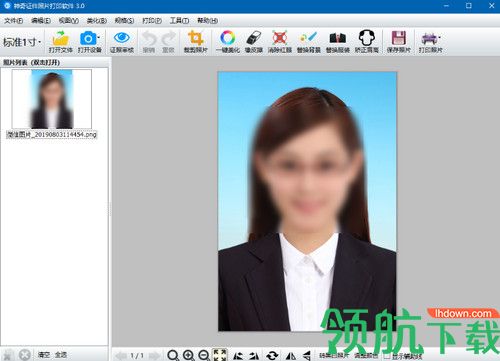Expand the 打印照片 dropdown arrow
Image resolution: width=500 pixels, height=361 pixels.
[439, 37]
